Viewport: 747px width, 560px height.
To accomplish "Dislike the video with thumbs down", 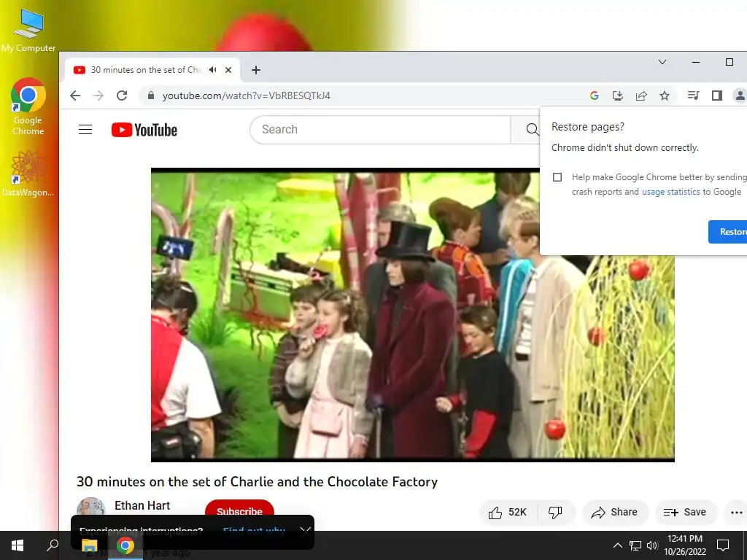I will coord(555,513).
